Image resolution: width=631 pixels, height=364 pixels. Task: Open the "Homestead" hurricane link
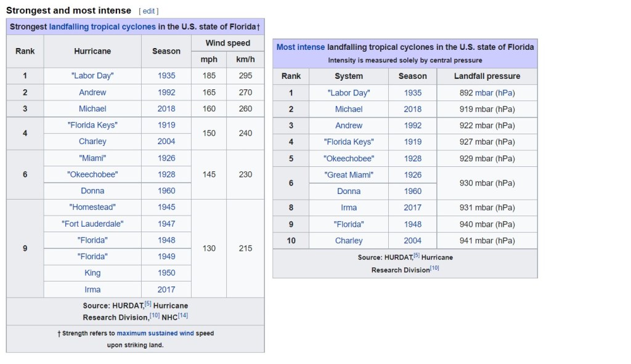click(x=92, y=208)
